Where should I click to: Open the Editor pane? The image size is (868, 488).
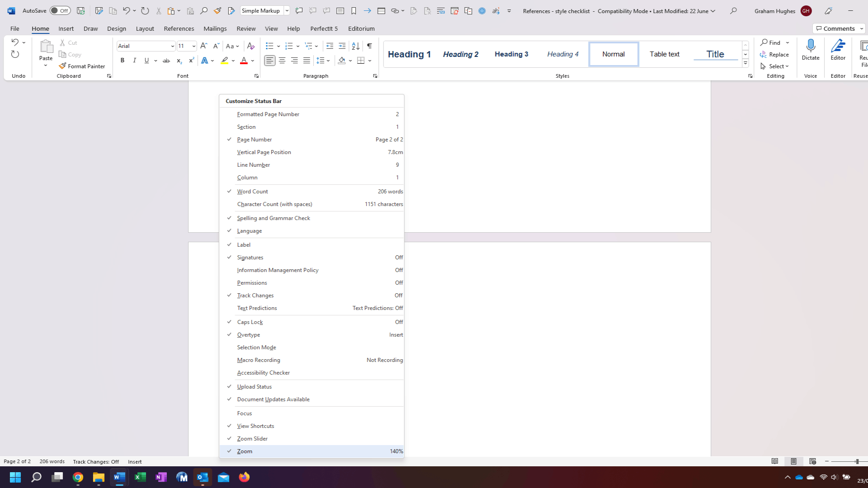(x=838, y=50)
